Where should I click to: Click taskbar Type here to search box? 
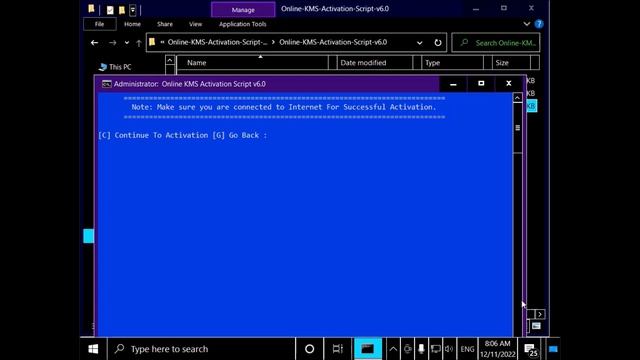pyautogui.click(x=201, y=349)
